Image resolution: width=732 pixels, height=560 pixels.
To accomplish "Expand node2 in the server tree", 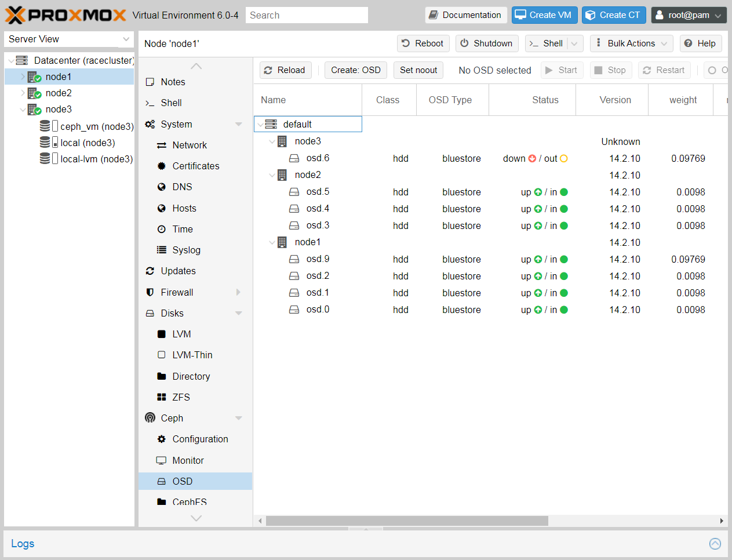I will point(23,93).
